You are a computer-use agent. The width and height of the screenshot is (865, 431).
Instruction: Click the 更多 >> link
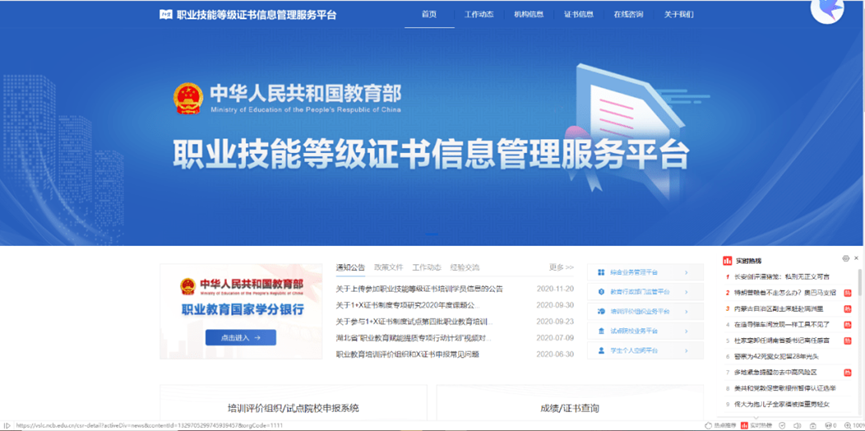click(x=561, y=268)
